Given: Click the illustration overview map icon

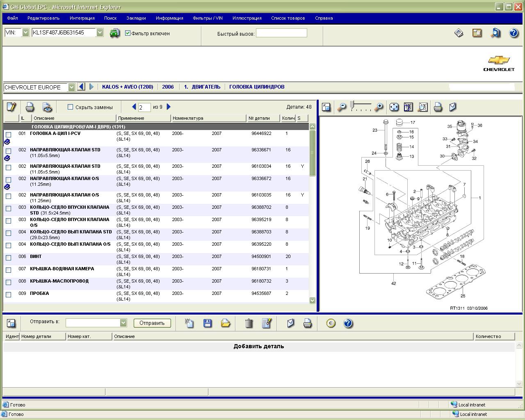Looking at the screenshot, I should pos(408,107).
